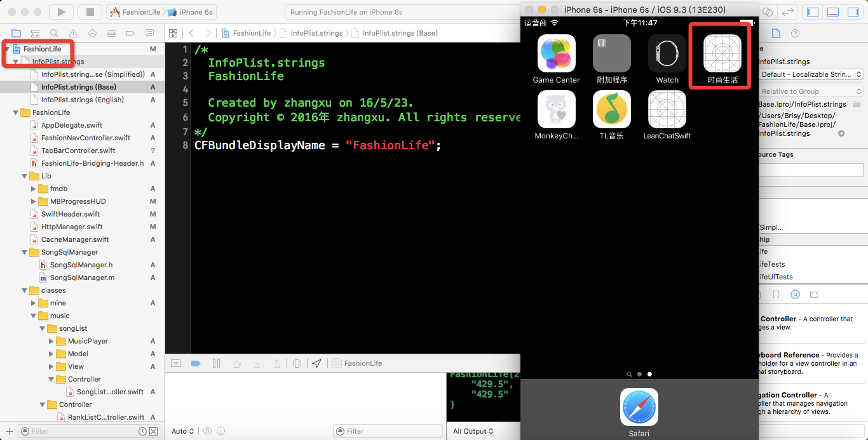The height and width of the screenshot is (440, 868).
Task: Open CacheManager.swift
Action: 75,239
